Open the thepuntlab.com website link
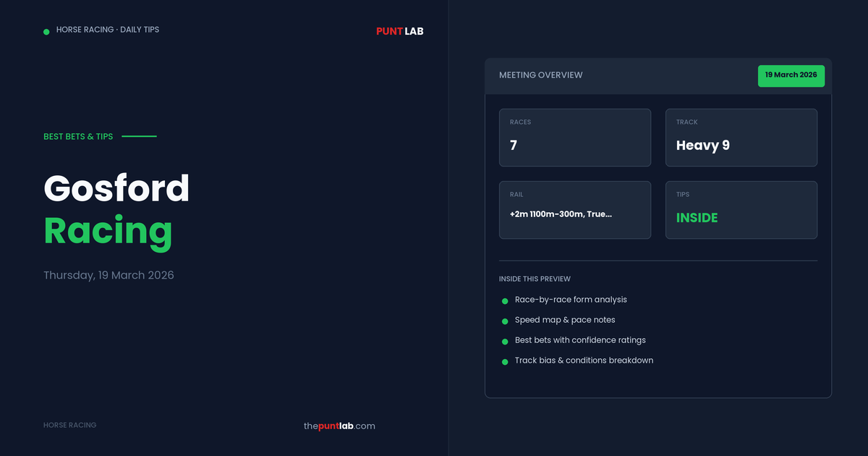 coord(339,426)
